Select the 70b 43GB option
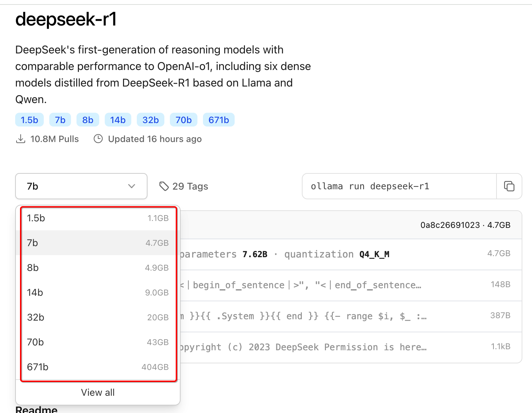 point(98,342)
